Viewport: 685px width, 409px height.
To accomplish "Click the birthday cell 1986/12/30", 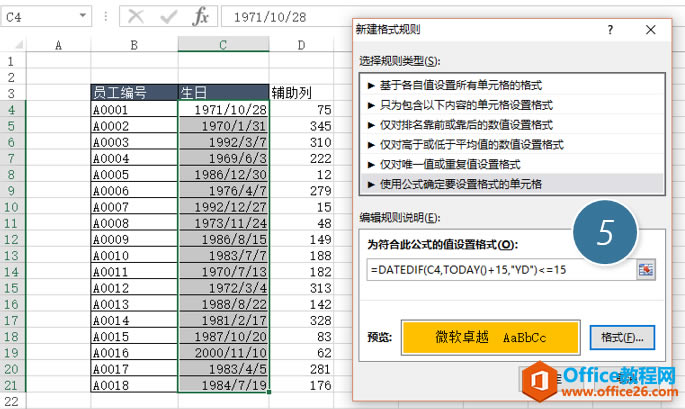I will click(223, 174).
